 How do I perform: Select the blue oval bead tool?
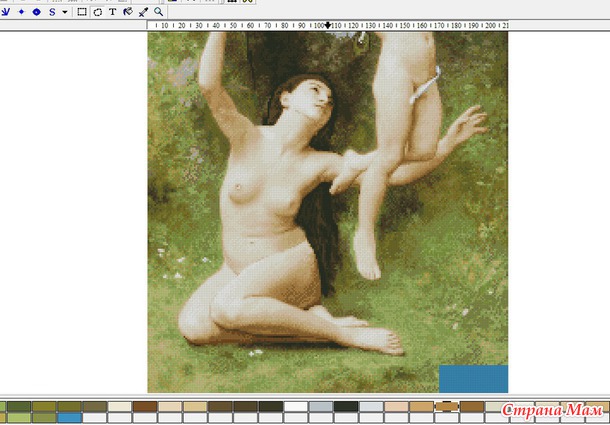tap(37, 12)
